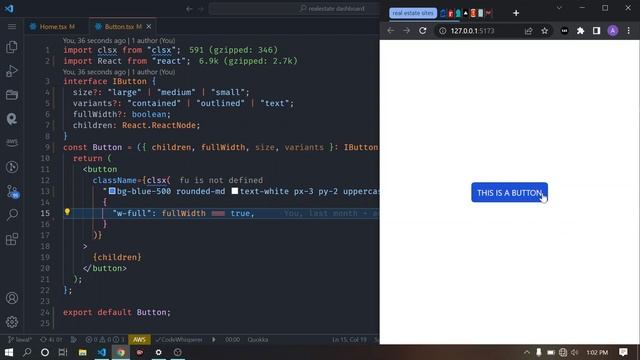Toggle Chrome side panel
Screen dimensions: 640x360
[x=596, y=31]
